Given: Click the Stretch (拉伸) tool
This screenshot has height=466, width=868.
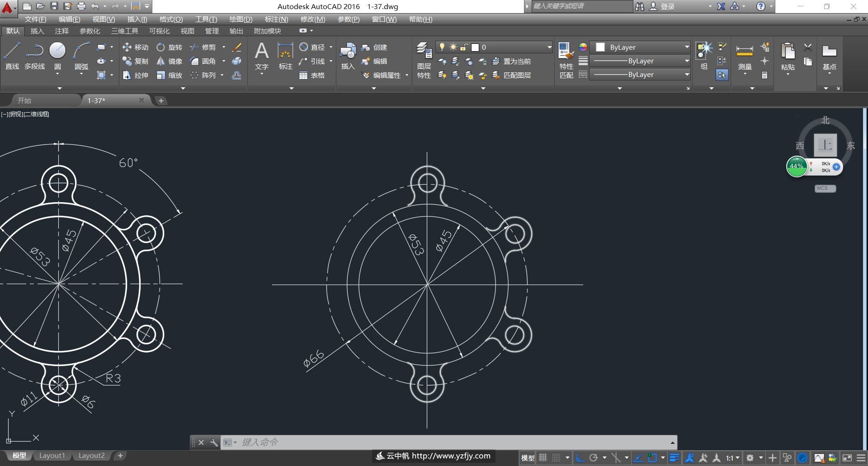Looking at the screenshot, I should [135, 75].
